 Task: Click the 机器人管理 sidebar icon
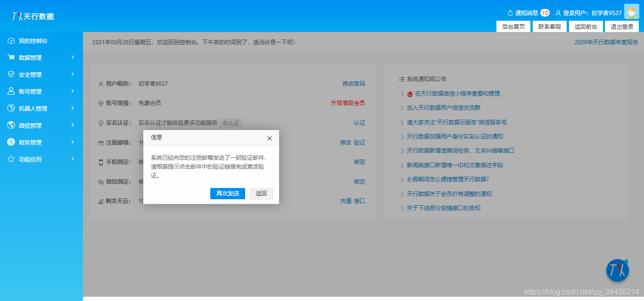coord(11,108)
